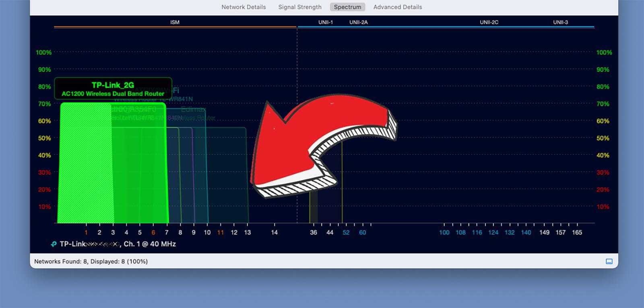Select the Spectrum tab
This screenshot has height=308, width=644.
pyautogui.click(x=347, y=7)
